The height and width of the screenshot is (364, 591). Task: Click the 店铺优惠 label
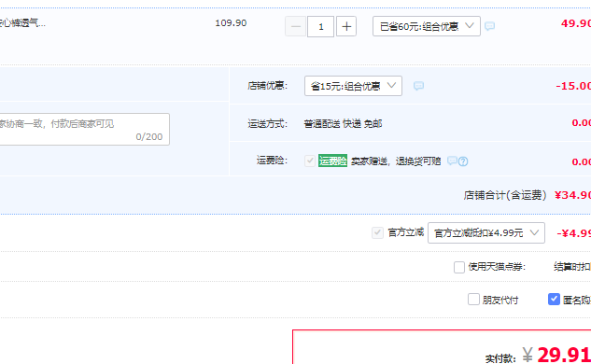coord(267,86)
